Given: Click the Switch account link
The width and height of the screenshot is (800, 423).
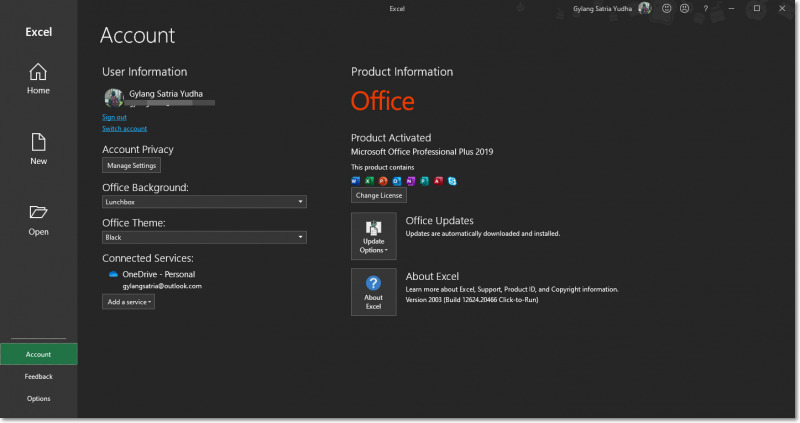Looking at the screenshot, I should (x=124, y=128).
